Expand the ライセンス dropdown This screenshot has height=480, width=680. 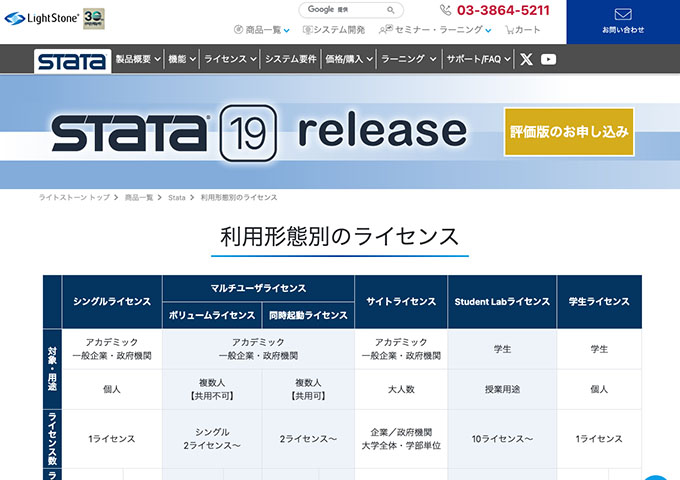230,59
